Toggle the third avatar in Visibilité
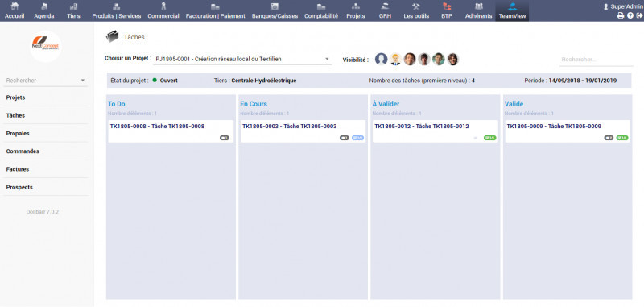The height and width of the screenshot is (307, 644). [x=410, y=59]
